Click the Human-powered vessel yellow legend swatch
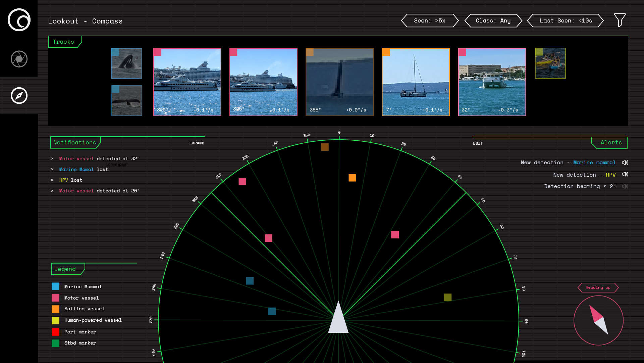The width and height of the screenshot is (644, 363). pos(56,320)
